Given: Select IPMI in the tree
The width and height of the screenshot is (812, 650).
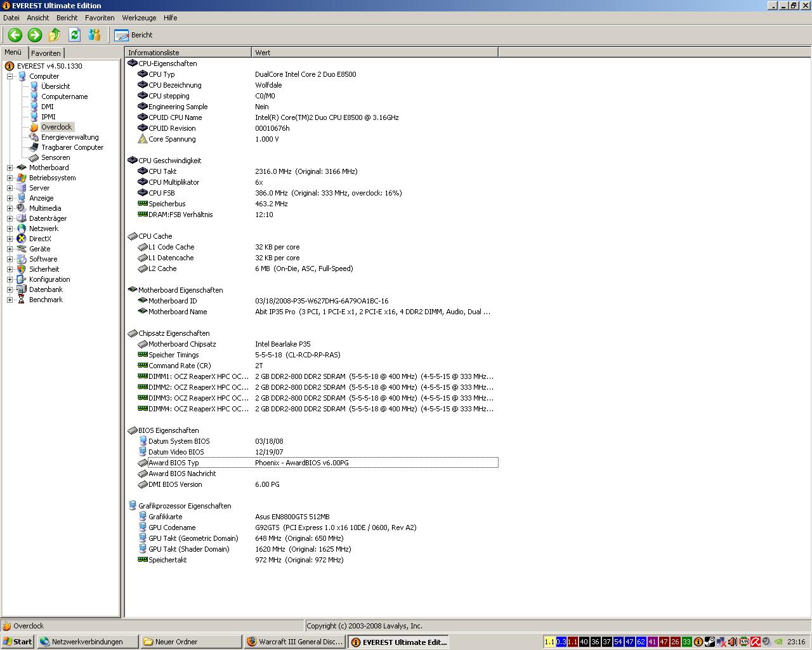Looking at the screenshot, I should click(x=48, y=117).
